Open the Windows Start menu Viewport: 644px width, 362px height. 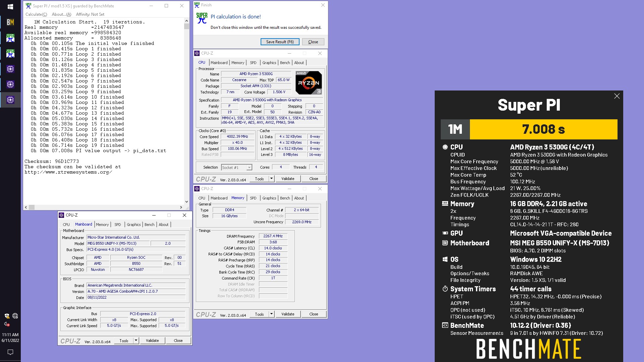coord(10,7)
